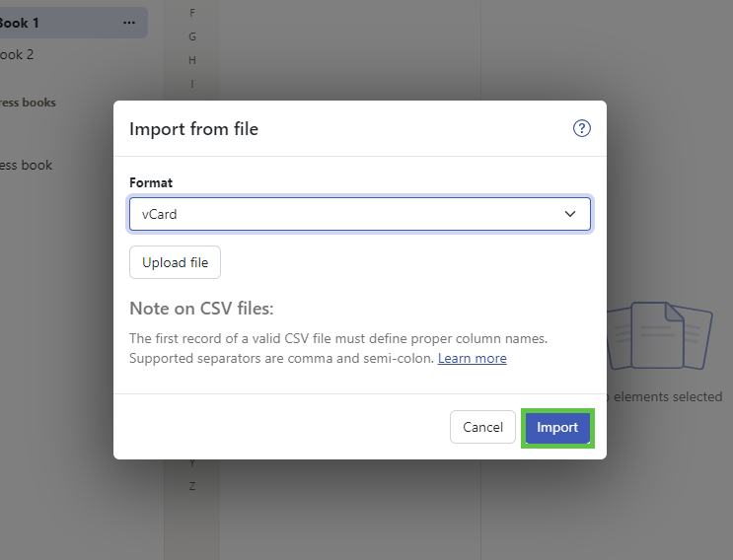Jump to letter Y in index
733x560 pixels.
[x=192, y=462]
